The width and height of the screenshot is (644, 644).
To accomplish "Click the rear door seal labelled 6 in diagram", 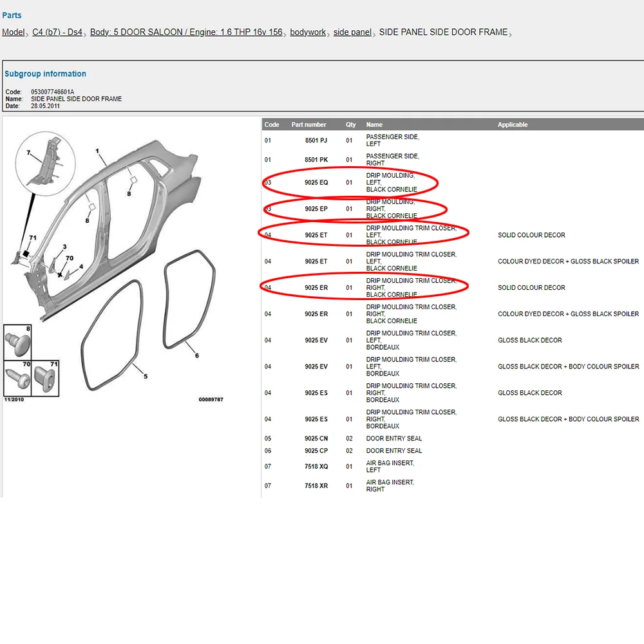I will [189, 299].
